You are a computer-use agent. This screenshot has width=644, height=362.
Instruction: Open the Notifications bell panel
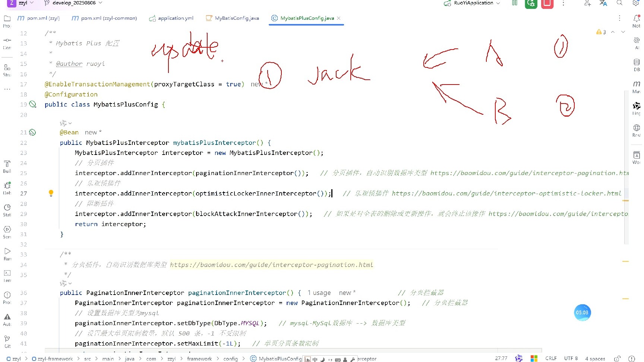pos(637,18)
